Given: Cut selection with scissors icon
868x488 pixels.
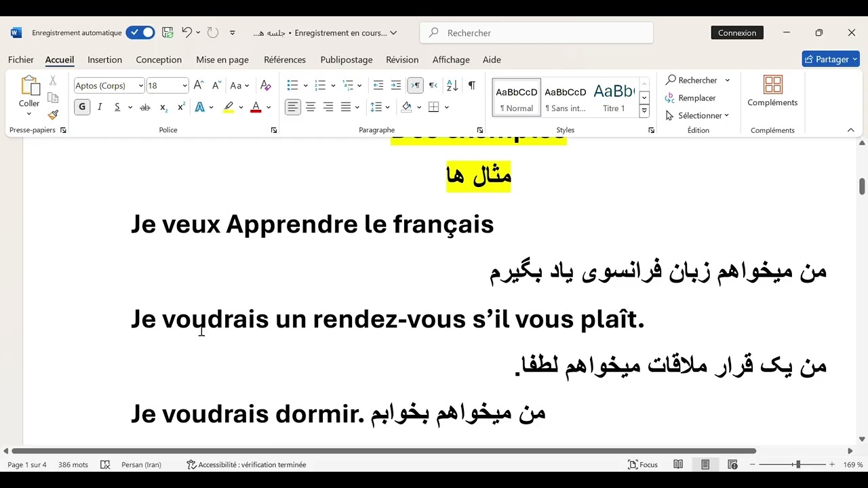Looking at the screenshot, I should coord(53,81).
